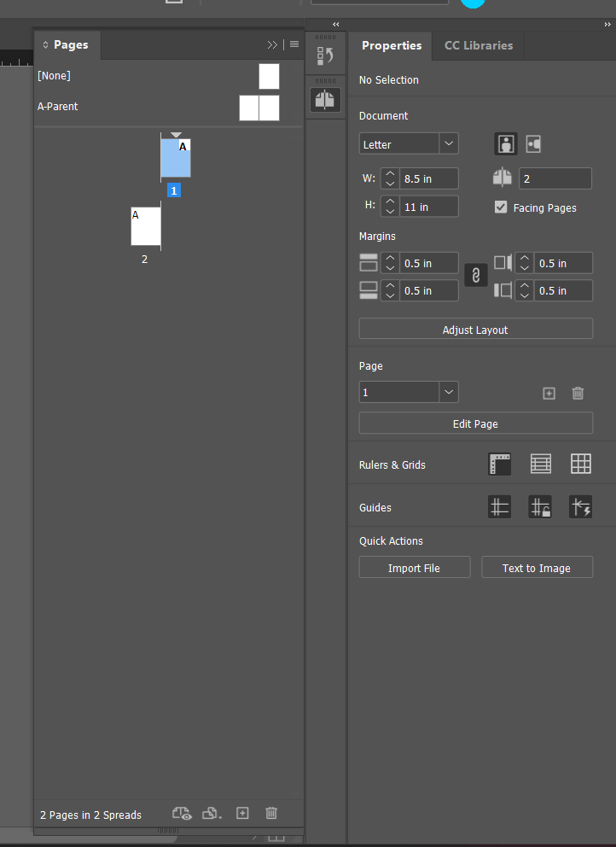616x847 pixels.
Task: Click the Width field showing 8.5 in
Action: [x=428, y=178]
